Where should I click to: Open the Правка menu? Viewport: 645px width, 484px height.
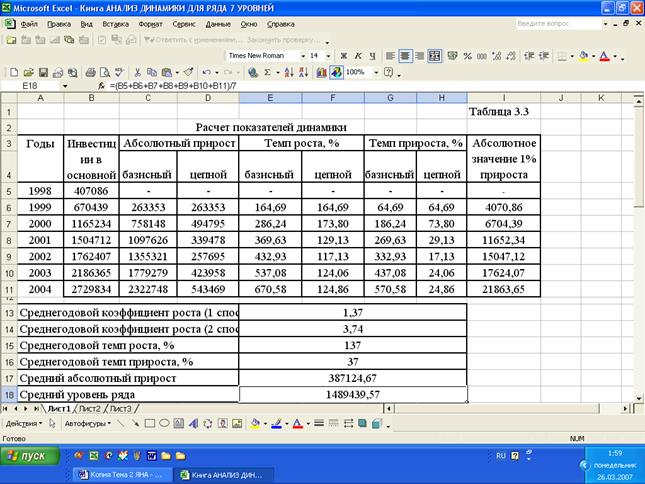59,24
